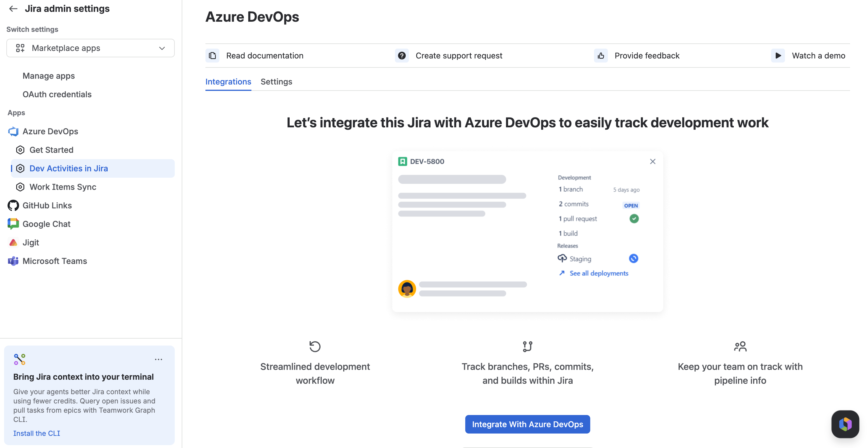This screenshot has width=868, height=448.
Task: Click the Google Chat logo icon
Action: pos(13,224)
